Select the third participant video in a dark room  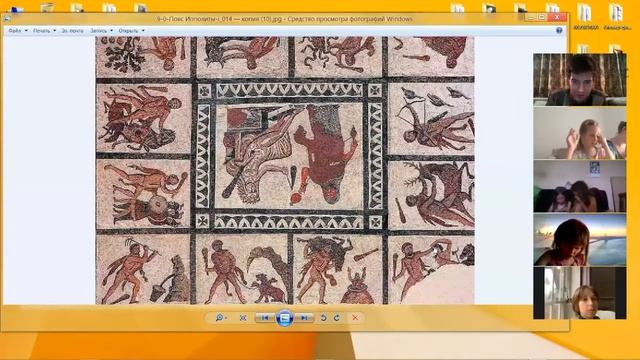(580, 186)
